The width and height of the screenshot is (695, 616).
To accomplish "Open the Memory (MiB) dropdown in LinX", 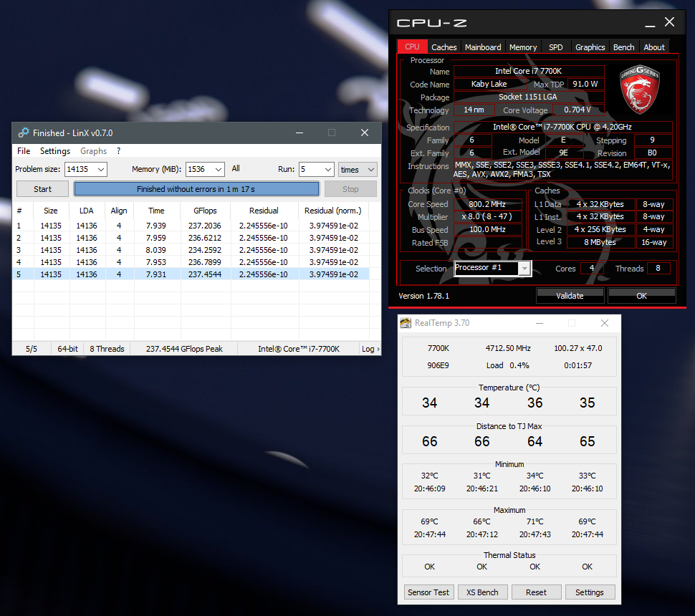I will point(219,169).
